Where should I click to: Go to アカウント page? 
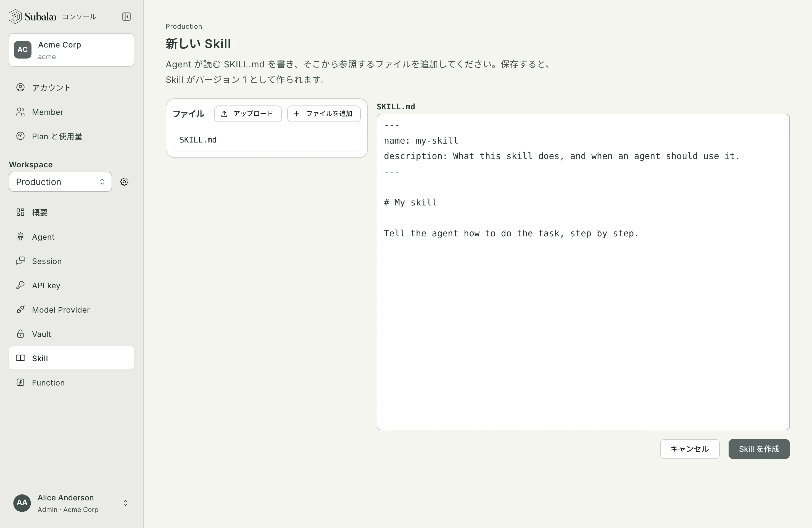pyautogui.click(x=71, y=88)
